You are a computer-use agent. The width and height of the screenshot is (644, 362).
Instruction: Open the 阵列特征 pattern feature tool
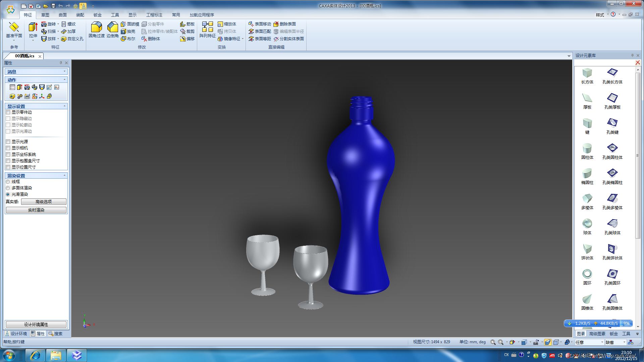(208, 30)
